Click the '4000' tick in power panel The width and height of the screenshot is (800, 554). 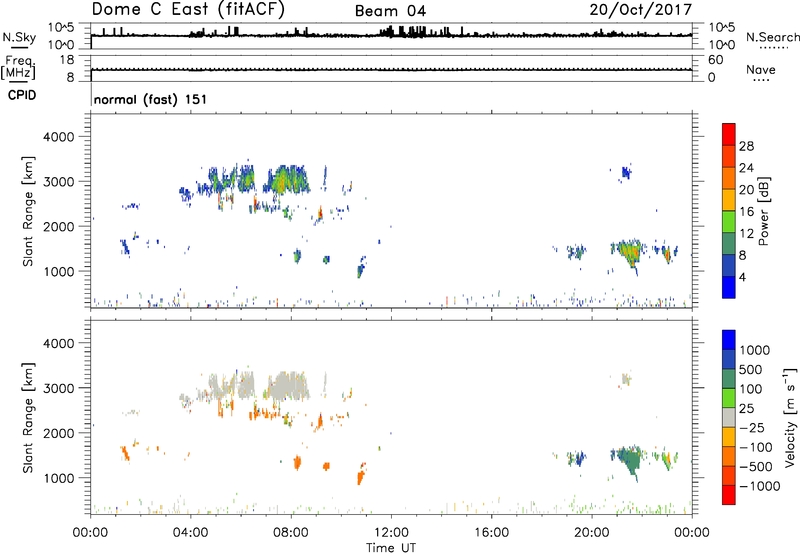[58, 137]
